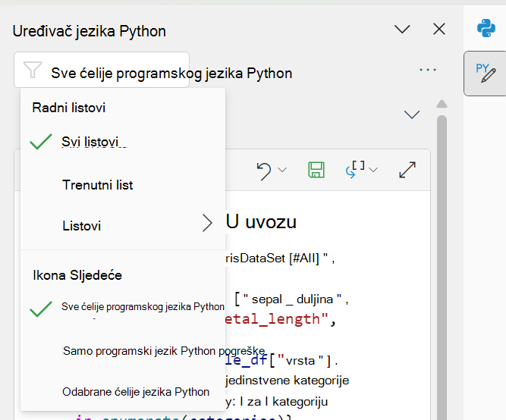Open the Sve ćelije programskog jezika Python filter
The image size is (506, 420).
(x=102, y=70)
